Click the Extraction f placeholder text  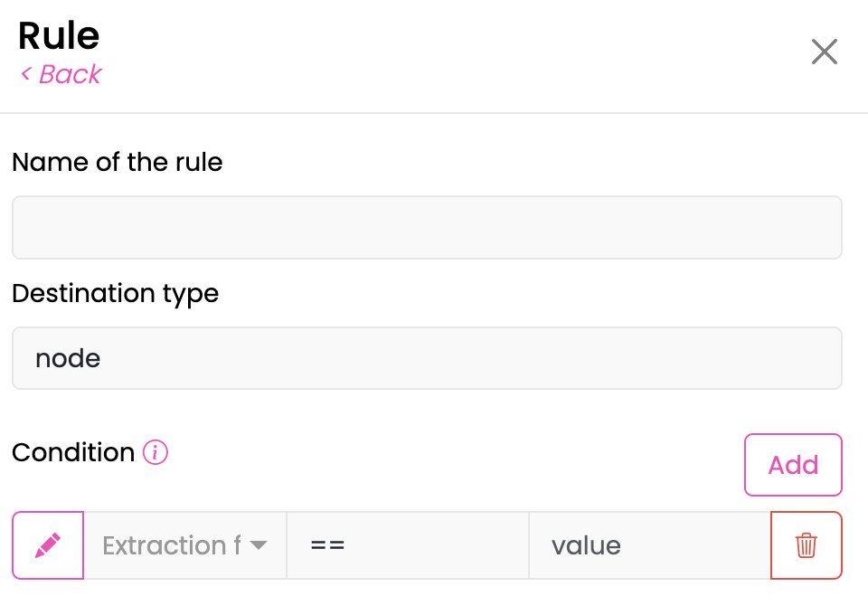click(x=172, y=545)
